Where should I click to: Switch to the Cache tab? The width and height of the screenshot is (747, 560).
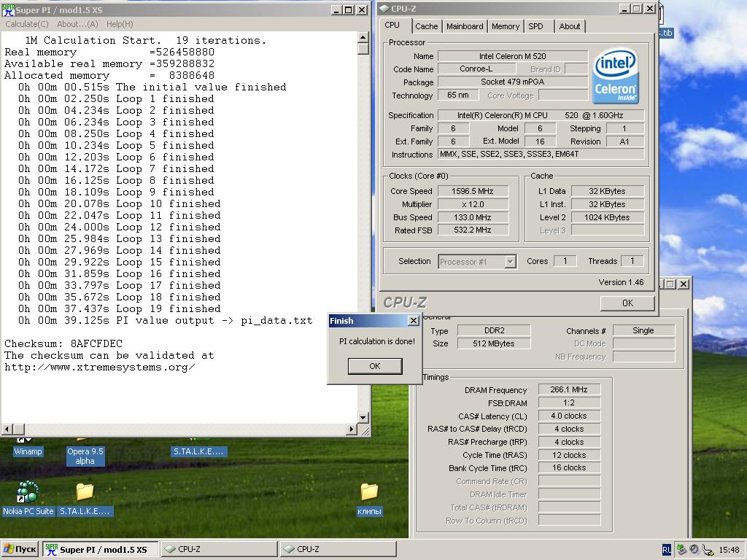(x=426, y=26)
